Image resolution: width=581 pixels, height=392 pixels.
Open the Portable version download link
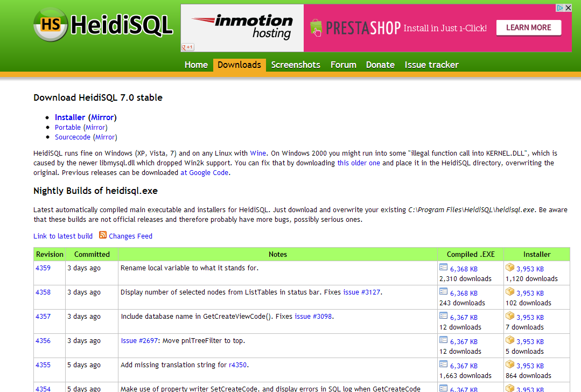[x=68, y=128]
